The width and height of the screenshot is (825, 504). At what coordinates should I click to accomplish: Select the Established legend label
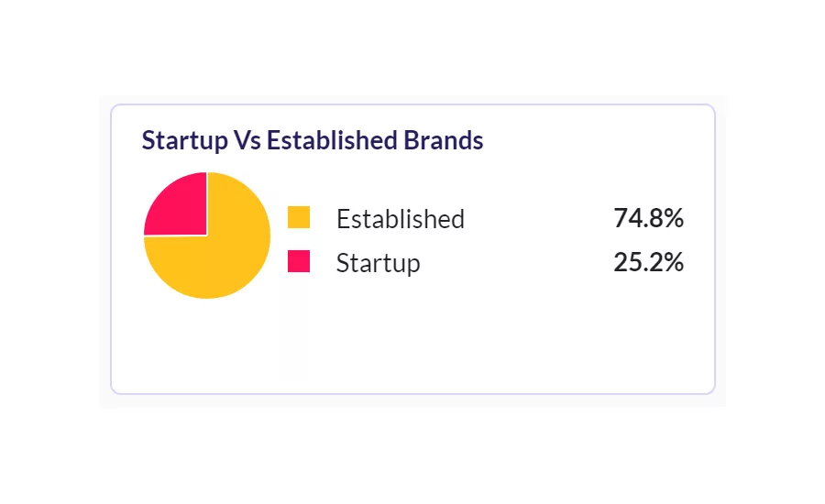[401, 218]
